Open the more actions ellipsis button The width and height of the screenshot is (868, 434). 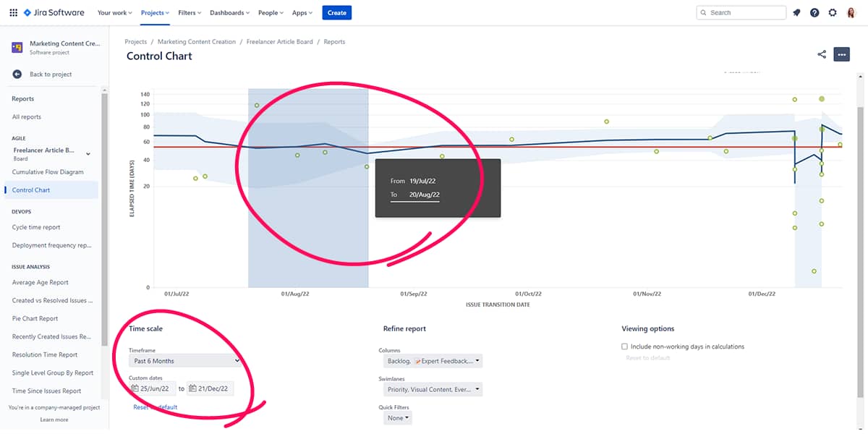coord(841,54)
